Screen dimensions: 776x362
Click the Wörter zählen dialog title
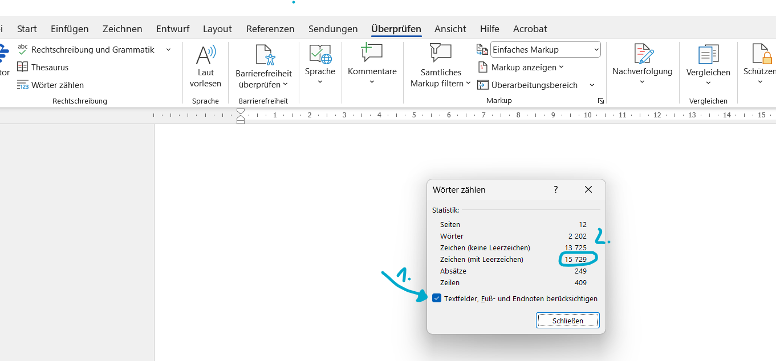pos(459,190)
